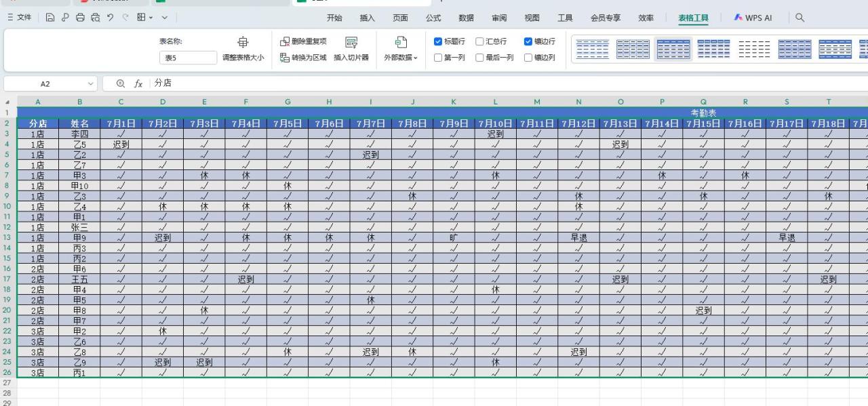Click the 插入切片器 insert slicer icon
Image resolution: width=868 pixels, height=406 pixels.
click(x=351, y=42)
